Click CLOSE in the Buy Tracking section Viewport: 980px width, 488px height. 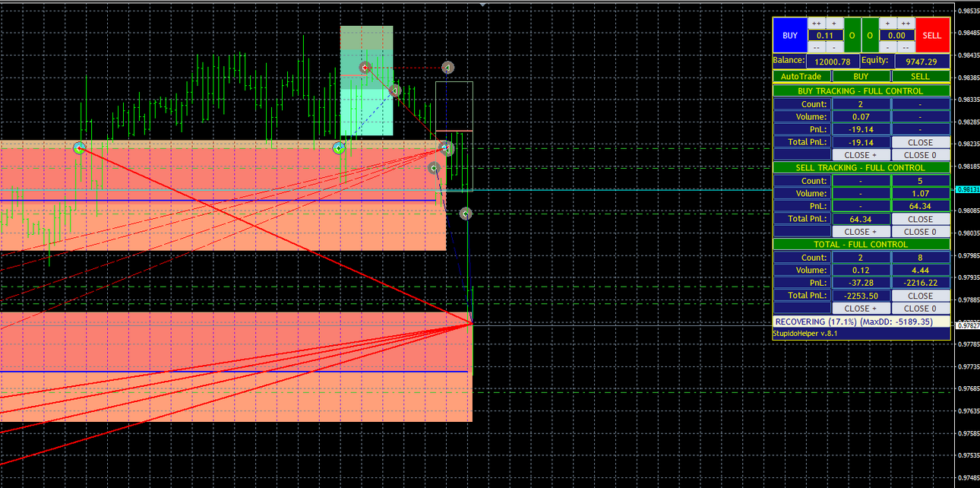921,142
